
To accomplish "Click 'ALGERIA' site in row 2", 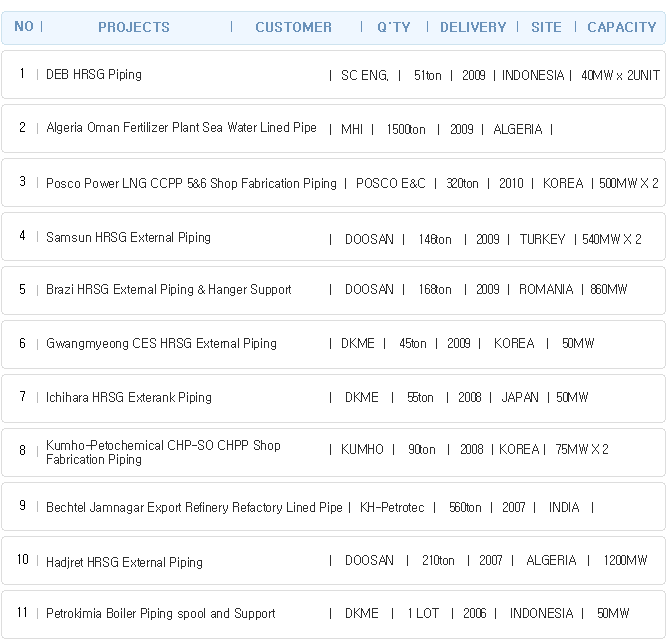I will coord(518,129).
